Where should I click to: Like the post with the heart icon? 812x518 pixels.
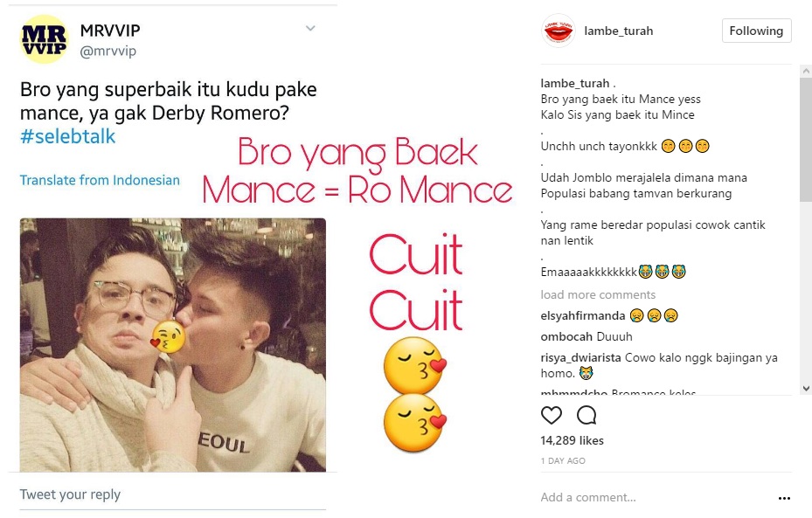click(551, 415)
